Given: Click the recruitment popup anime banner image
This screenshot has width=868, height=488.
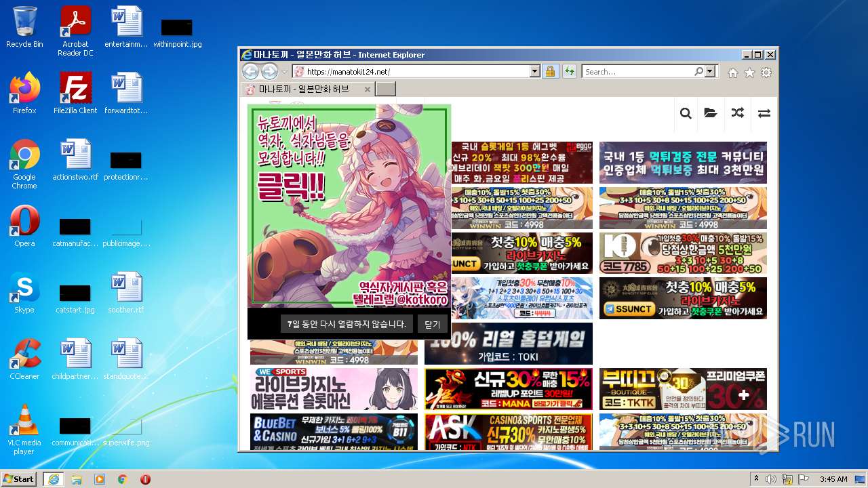Looking at the screenshot, I should click(x=349, y=206).
